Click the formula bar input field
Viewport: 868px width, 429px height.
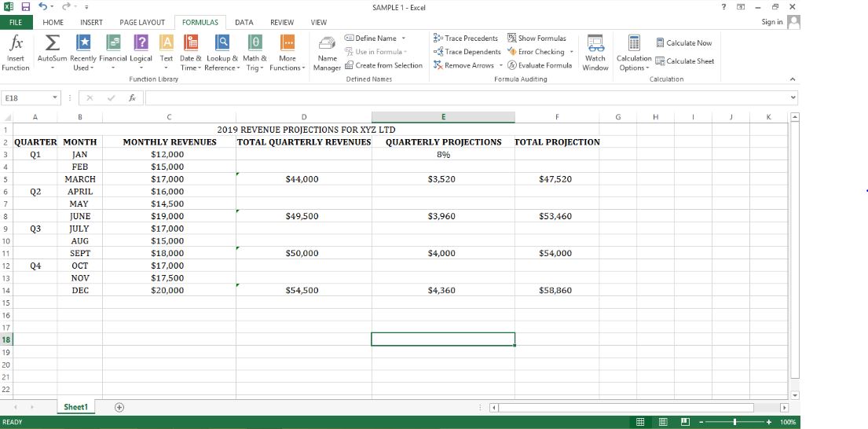(x=467, y=97)
